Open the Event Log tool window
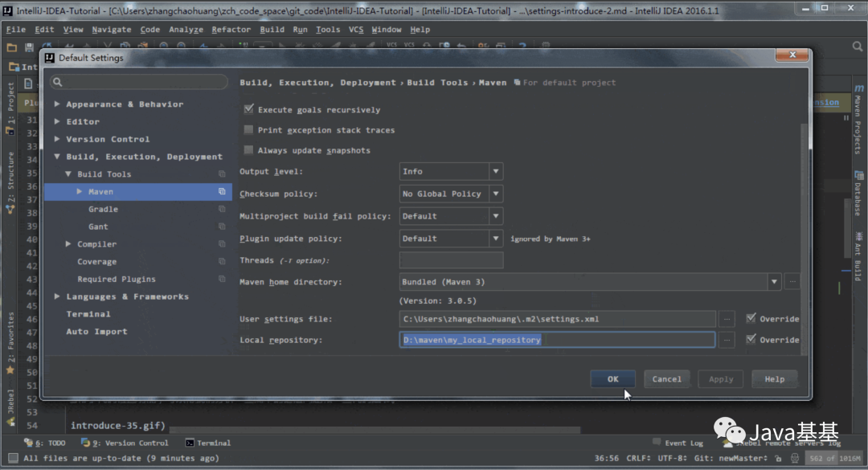 (678, 443)
